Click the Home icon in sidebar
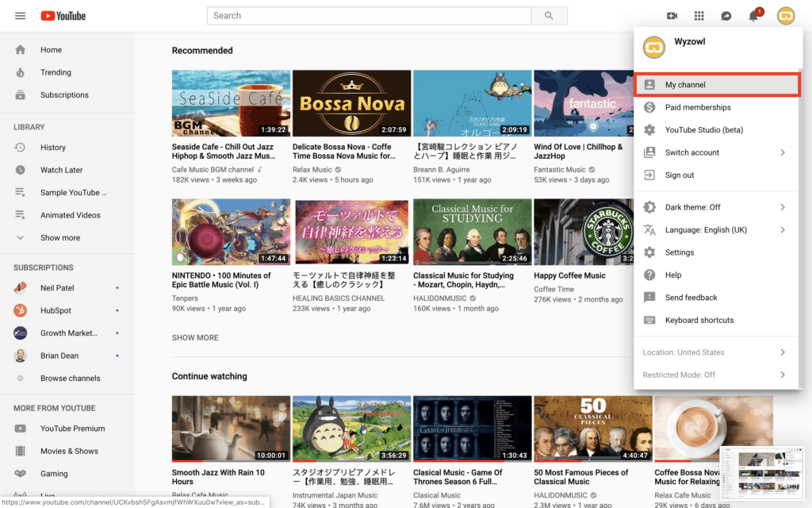The height and width of the screenshot is (508, 812). click(x=20, y=50)
